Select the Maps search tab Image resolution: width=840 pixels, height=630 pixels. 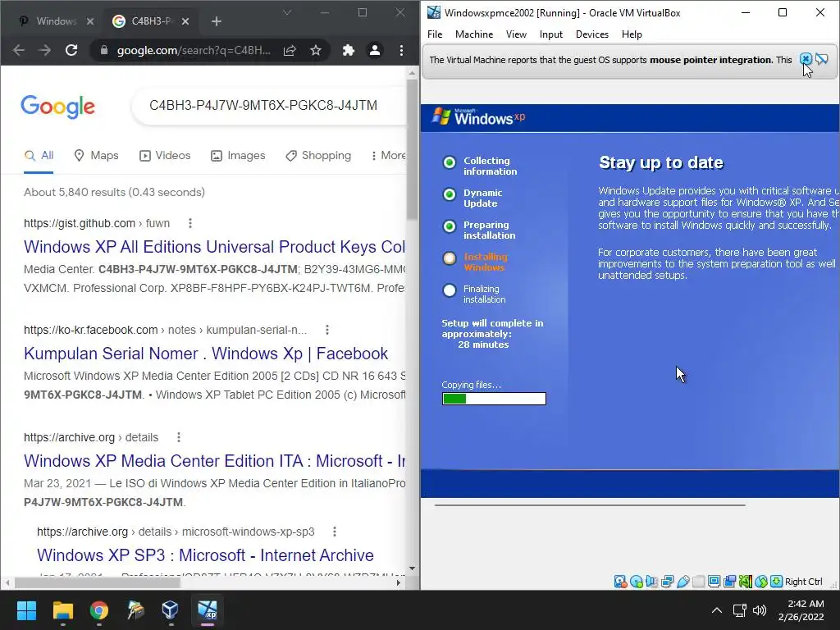coord(96,155)
